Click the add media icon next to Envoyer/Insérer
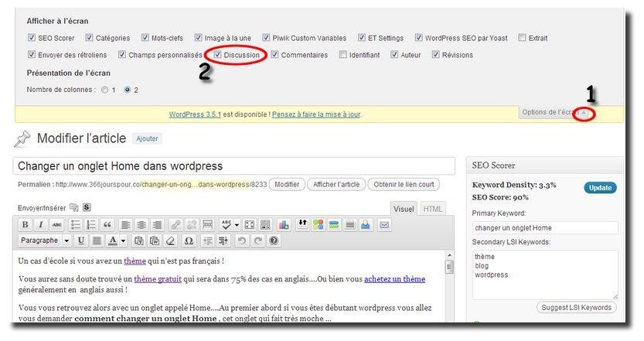644x341 pixels. coord(74,207)
